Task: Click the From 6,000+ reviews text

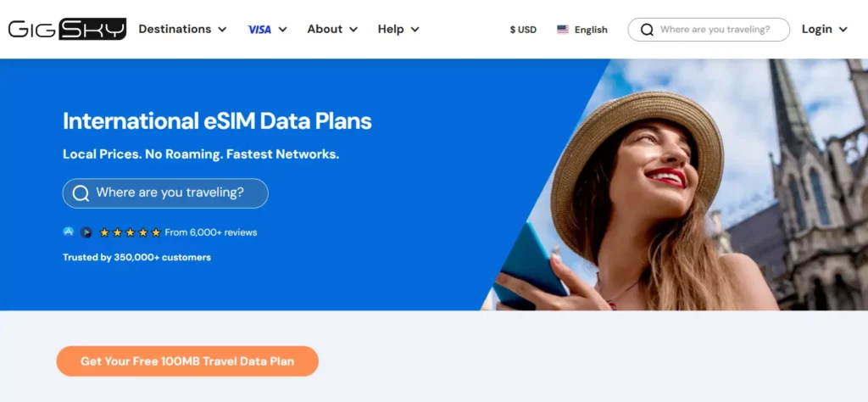Action: [x=211, y=232]
